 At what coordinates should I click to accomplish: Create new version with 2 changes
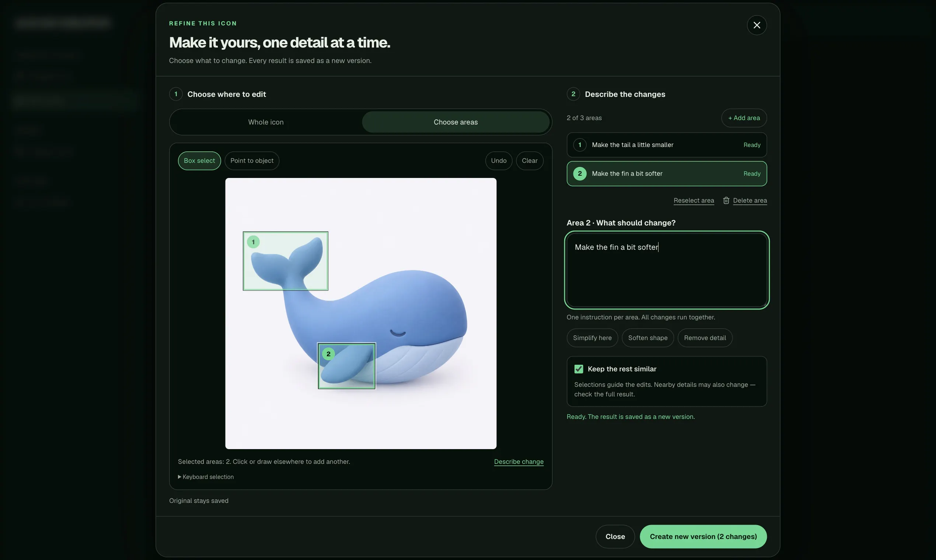point(703,536)
